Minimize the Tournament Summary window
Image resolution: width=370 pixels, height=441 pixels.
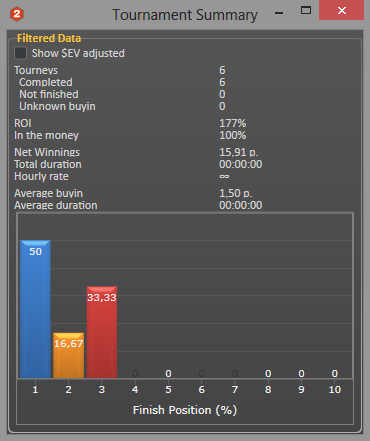pyautogui.click(x=279, y=13)
